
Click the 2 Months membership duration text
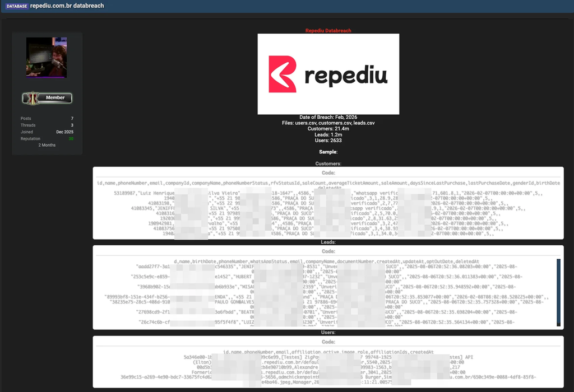pyautogui.click(x=47, y=144)
